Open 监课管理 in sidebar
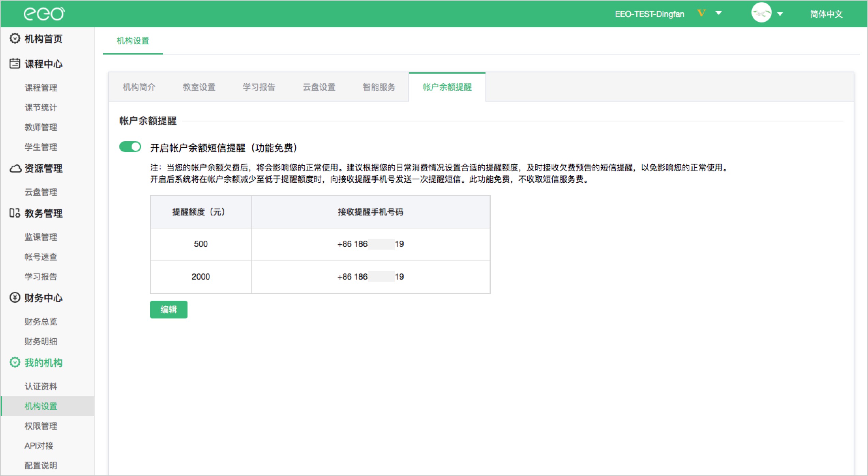 coord(41,237)
